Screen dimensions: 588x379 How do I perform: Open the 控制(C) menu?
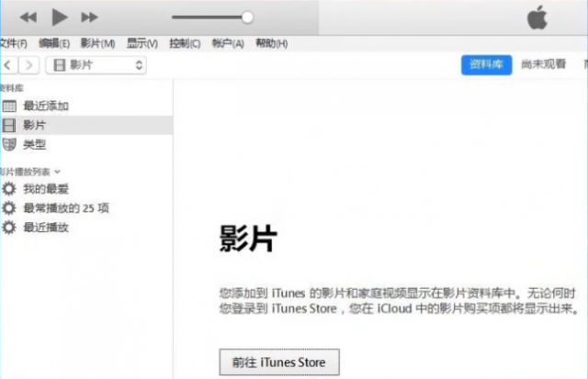pos(185,43)
